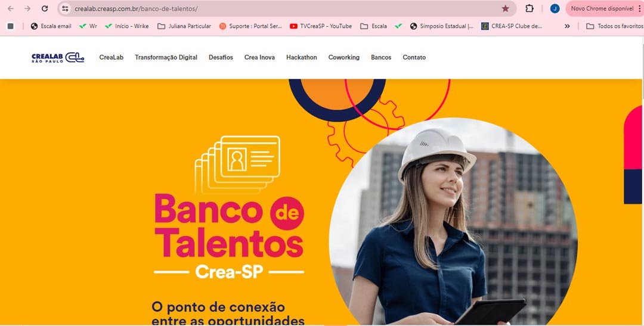Open the Juliana Particular bookmark folder
Image resolution: width=644 pixels, height=326 pixels.
184,26
